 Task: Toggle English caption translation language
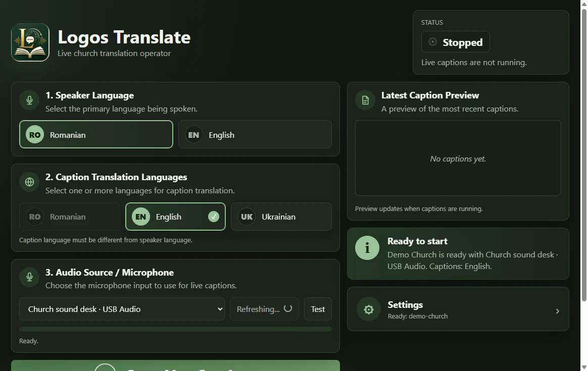coord(175,217)
